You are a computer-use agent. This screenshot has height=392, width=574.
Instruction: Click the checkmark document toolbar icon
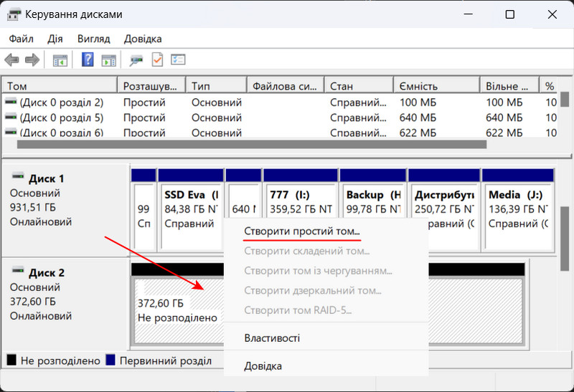point(157,60)
